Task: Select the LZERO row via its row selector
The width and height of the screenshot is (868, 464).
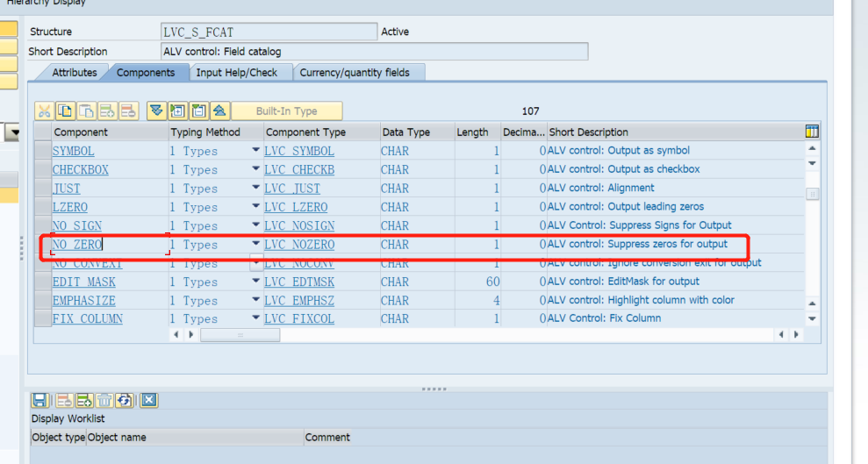Action: coord(43,207)
